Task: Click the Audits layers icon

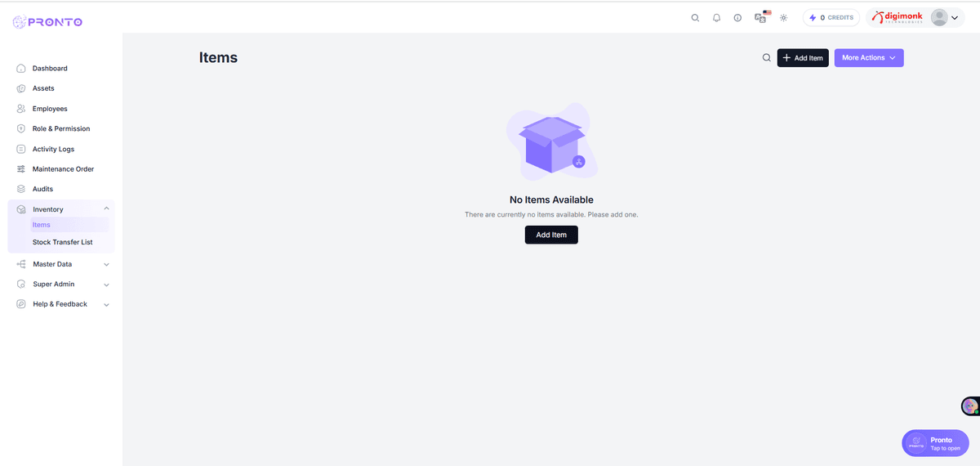Action: click(21, 189)
